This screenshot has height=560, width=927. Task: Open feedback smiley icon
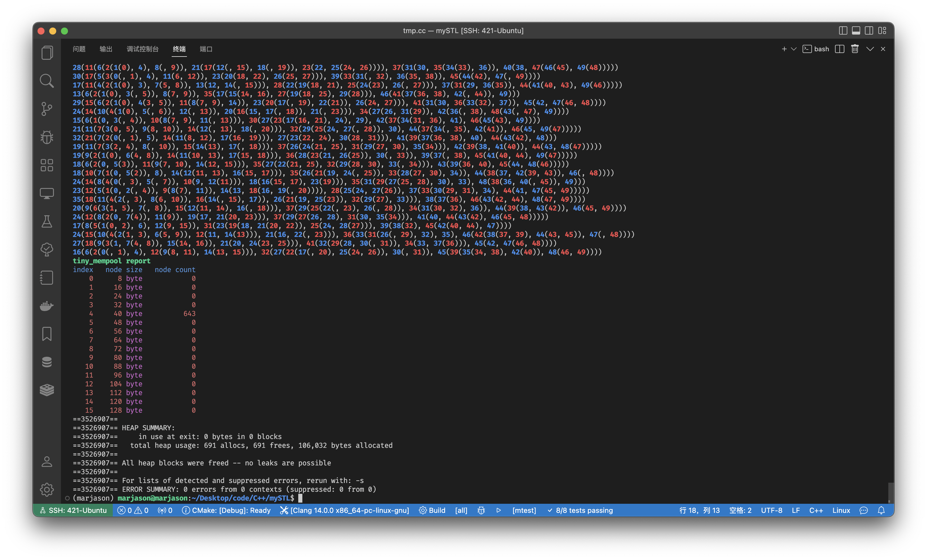[x=864, y=511]
